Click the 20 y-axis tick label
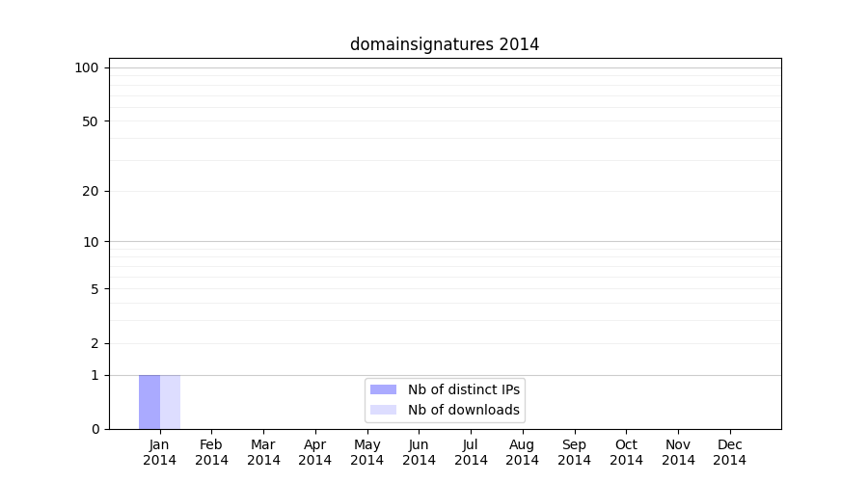 [x=91, y=191]
